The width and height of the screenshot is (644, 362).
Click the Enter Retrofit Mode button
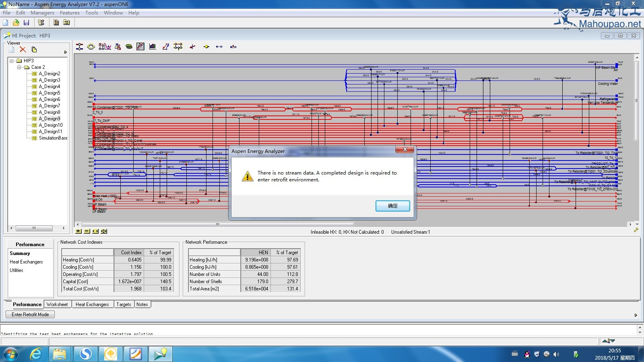click(30, 315)
